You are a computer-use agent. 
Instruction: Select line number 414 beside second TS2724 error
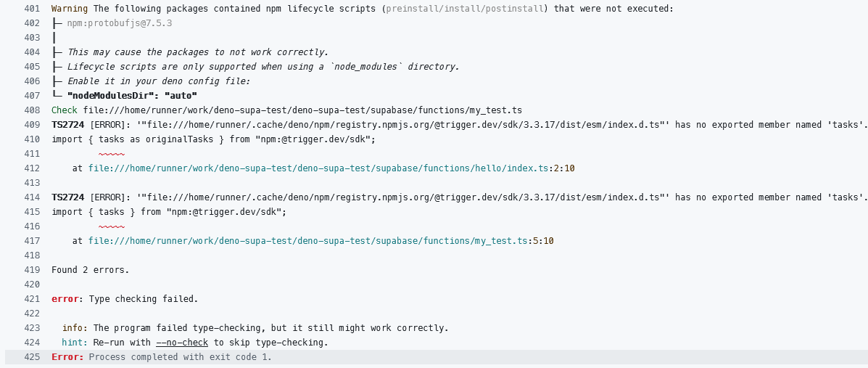pyautogui.click(x=31, y=197)
